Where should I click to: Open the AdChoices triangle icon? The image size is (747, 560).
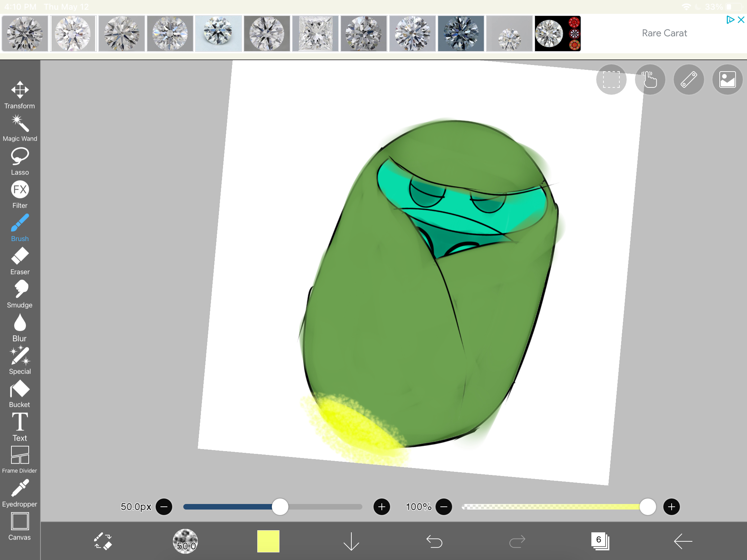coord(730,20)
